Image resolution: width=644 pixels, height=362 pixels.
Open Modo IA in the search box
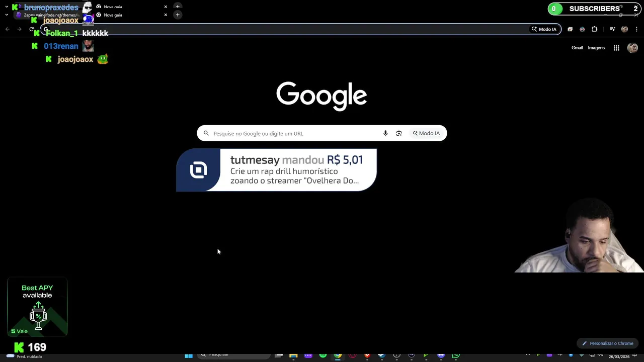(x=426, y=133)
